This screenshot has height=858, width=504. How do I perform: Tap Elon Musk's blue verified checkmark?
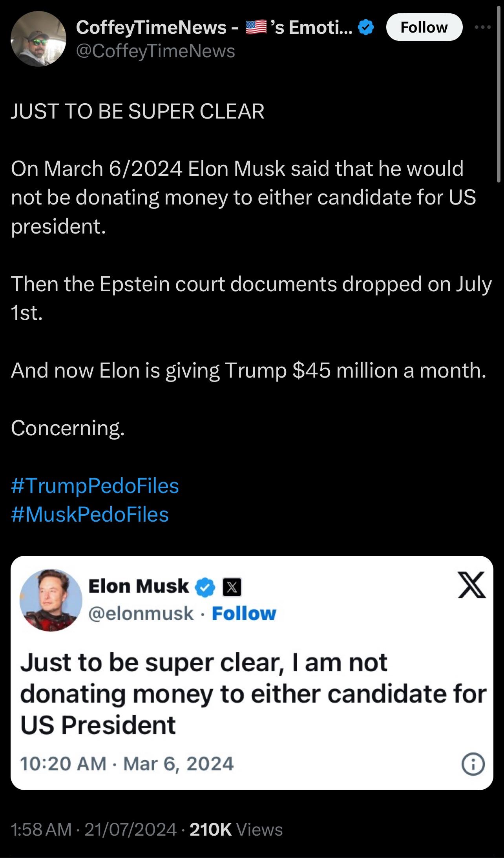tap(205, 587)
